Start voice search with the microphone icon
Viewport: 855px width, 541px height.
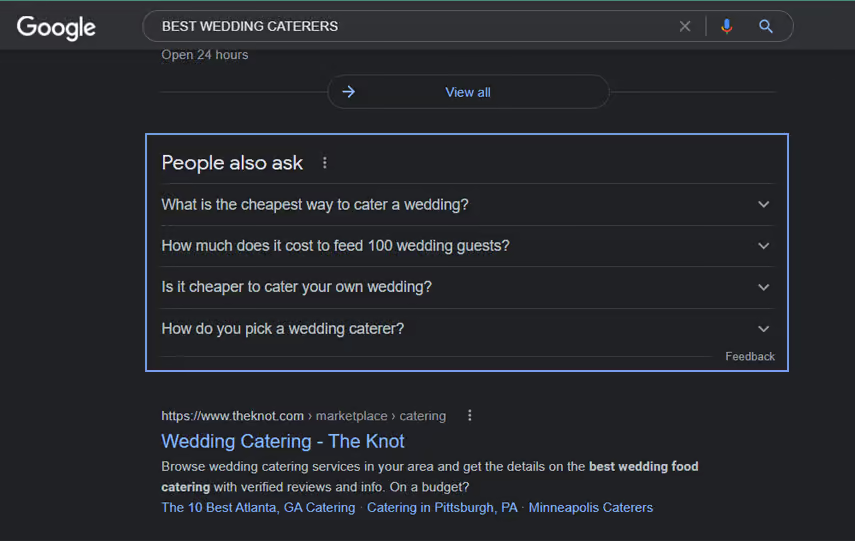pyautogui.click(x=726, y=26)
